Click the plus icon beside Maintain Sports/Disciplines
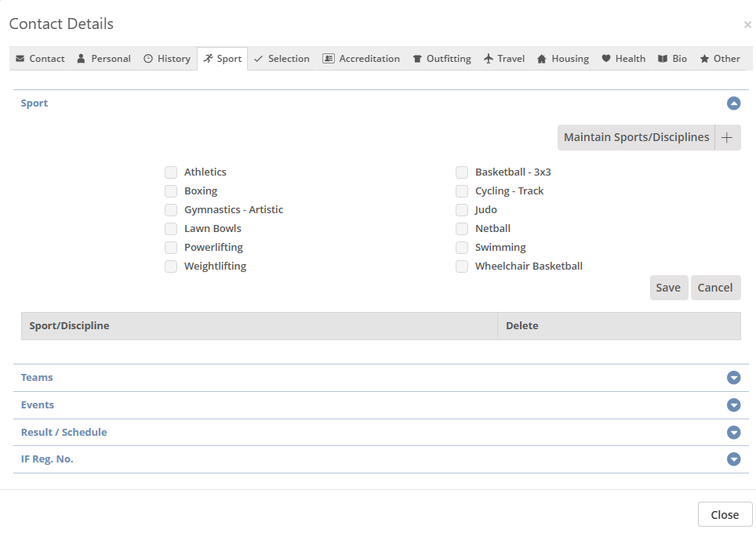 point(727,137)
